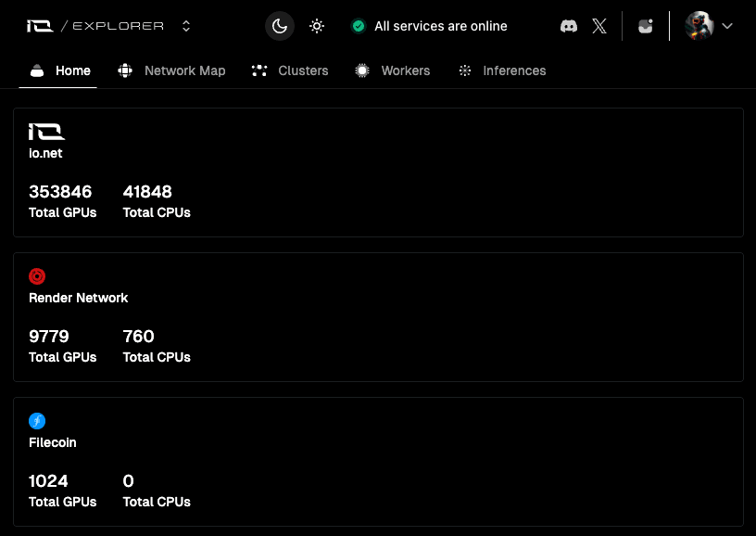Go to the Workers tab
The width and height of the screenshot is (756, 536).
pos(393,70)
